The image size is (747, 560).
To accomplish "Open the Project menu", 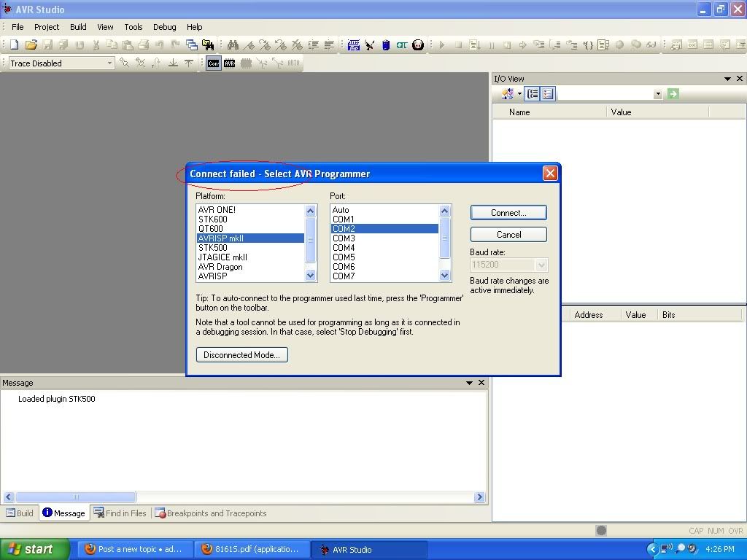I will pos(47,27).
